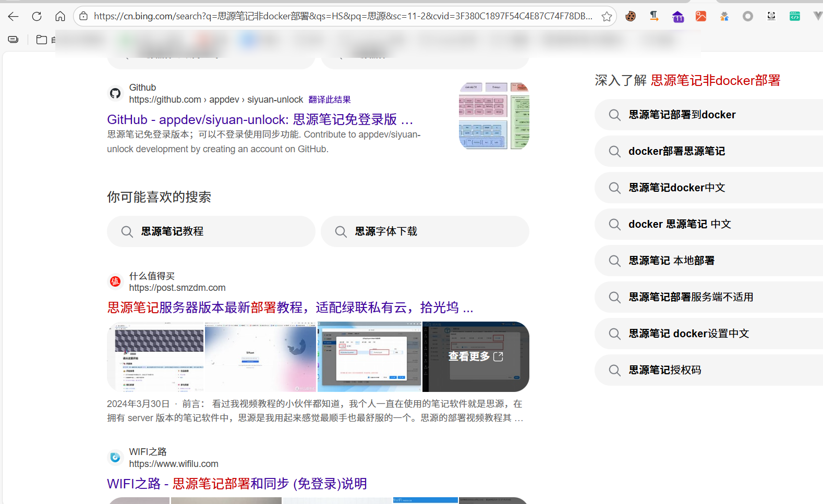This screenshot has width=823, height=504.
Task: Select related search 思源笔记 本地部署
Action: (709, 261)
